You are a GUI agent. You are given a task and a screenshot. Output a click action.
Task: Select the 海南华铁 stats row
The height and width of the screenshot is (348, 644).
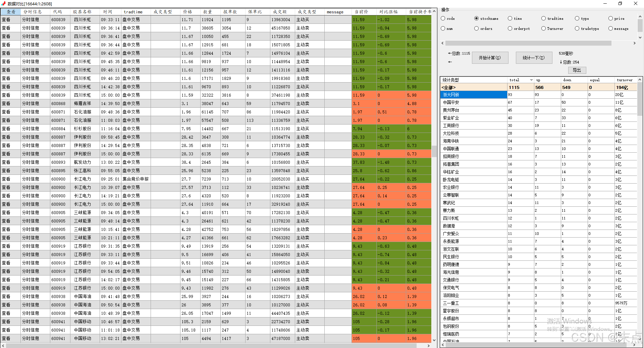[x=539, y=141]
